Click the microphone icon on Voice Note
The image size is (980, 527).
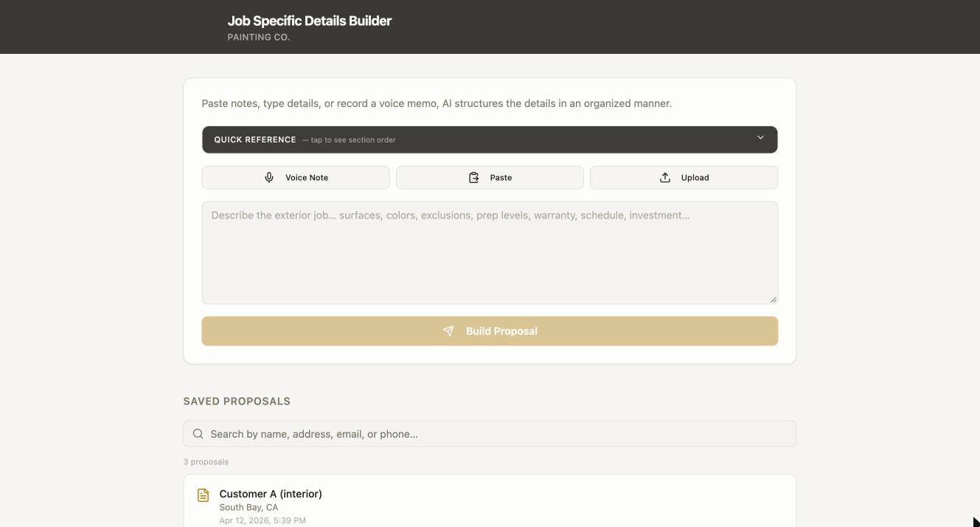click(x=269, y=177)
